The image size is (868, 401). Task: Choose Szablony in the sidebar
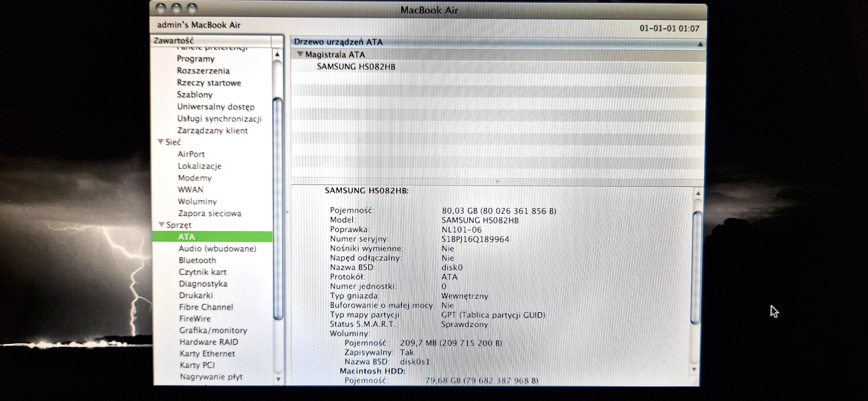pyautogui.click(x=195, y=95)
